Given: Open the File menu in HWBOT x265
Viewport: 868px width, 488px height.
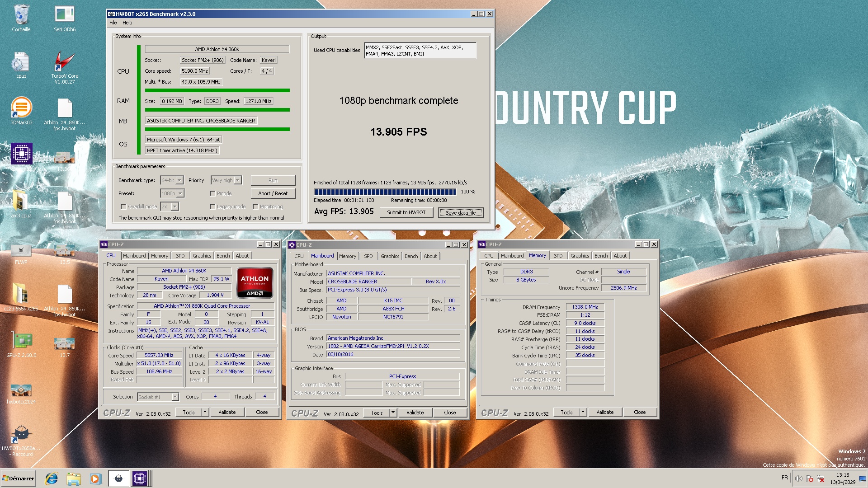Looking at the screenshot, I should (113, 23).
